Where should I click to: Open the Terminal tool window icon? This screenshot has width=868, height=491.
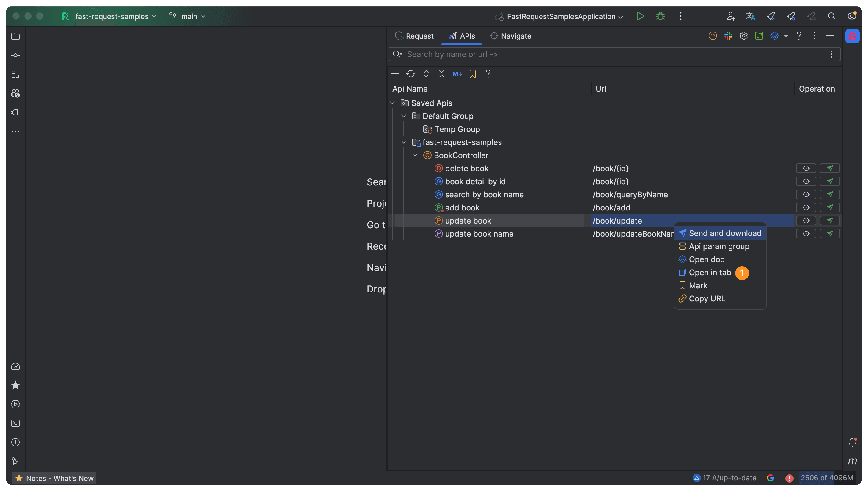(15, 423)
